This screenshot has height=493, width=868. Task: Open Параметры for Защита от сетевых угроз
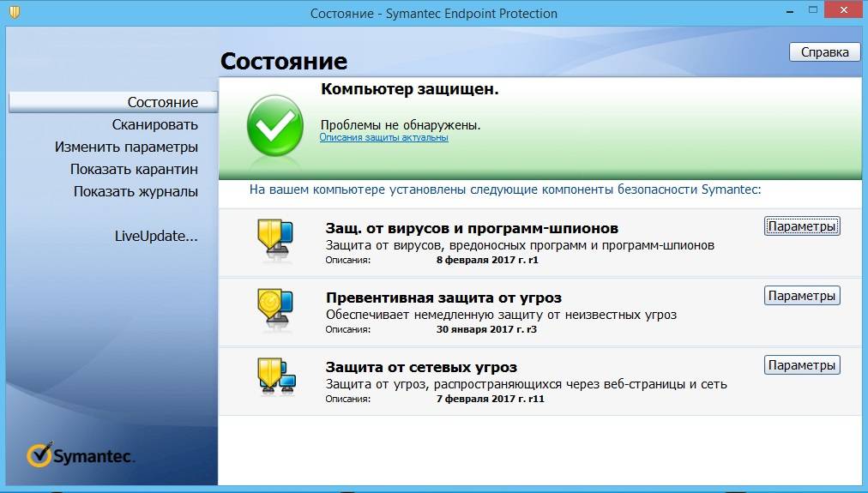[802, 365]
